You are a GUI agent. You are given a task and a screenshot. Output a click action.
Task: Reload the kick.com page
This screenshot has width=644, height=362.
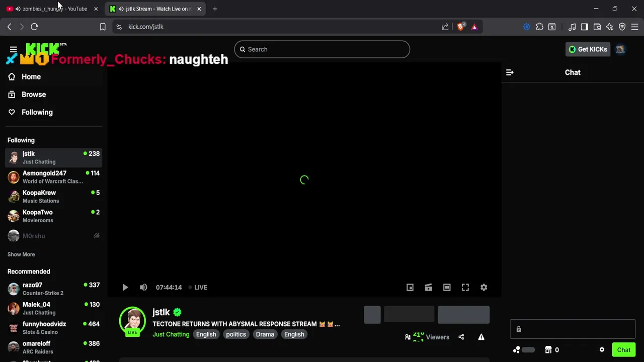click(34, 27)
